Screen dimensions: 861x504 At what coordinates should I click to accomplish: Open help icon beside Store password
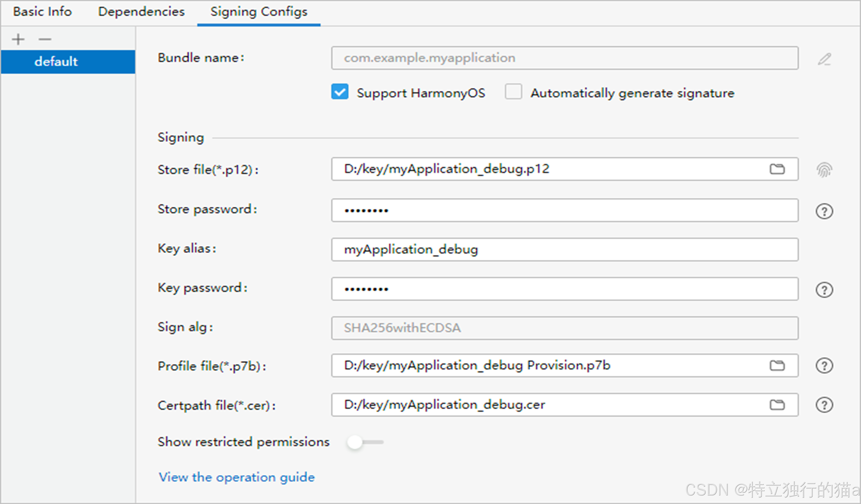(824, 211)
